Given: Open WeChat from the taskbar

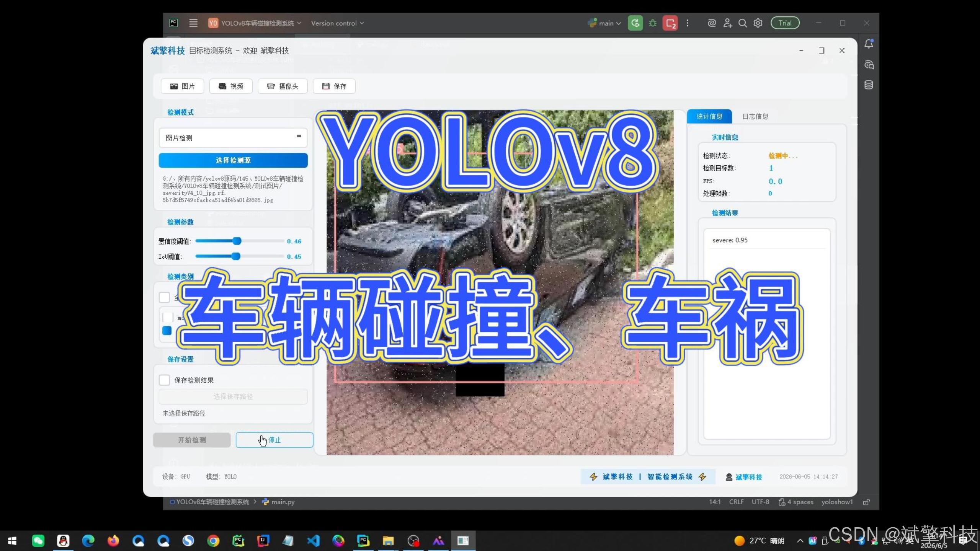Looking at the screenshot, I should point(38,541).
